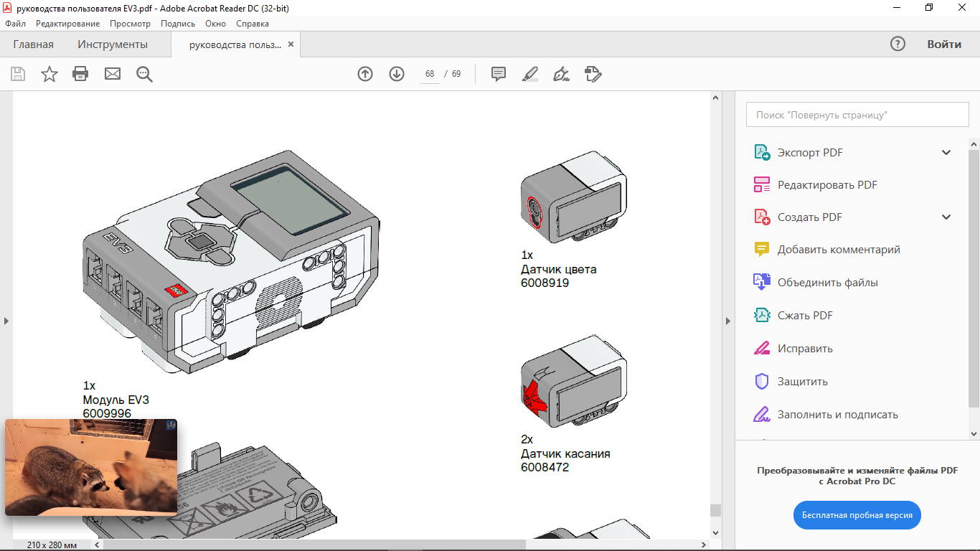Select the руководства польз... document tab

235,44
